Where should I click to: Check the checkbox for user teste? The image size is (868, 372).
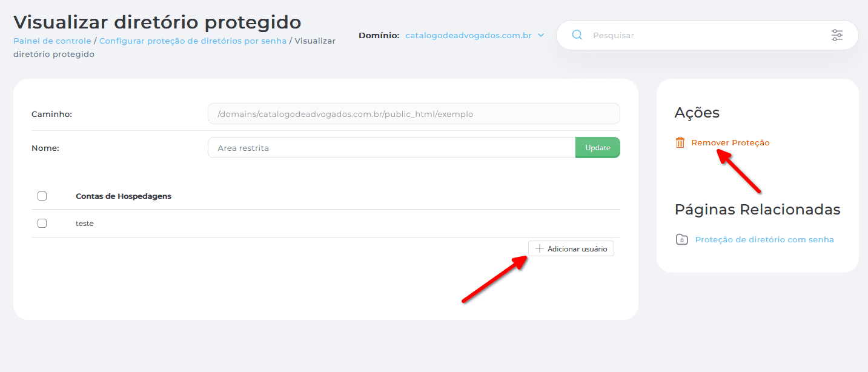click(x=42, y=223)
